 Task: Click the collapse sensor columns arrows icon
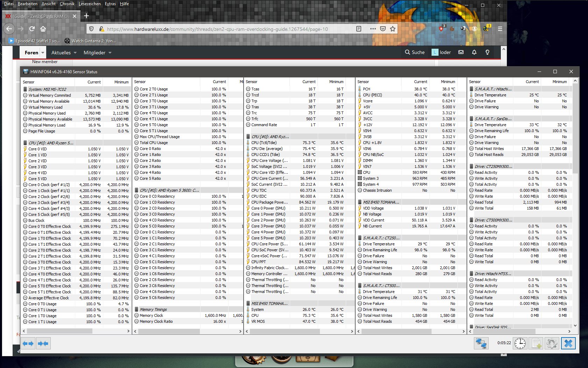pyautogui.click(x=43, y=343)
